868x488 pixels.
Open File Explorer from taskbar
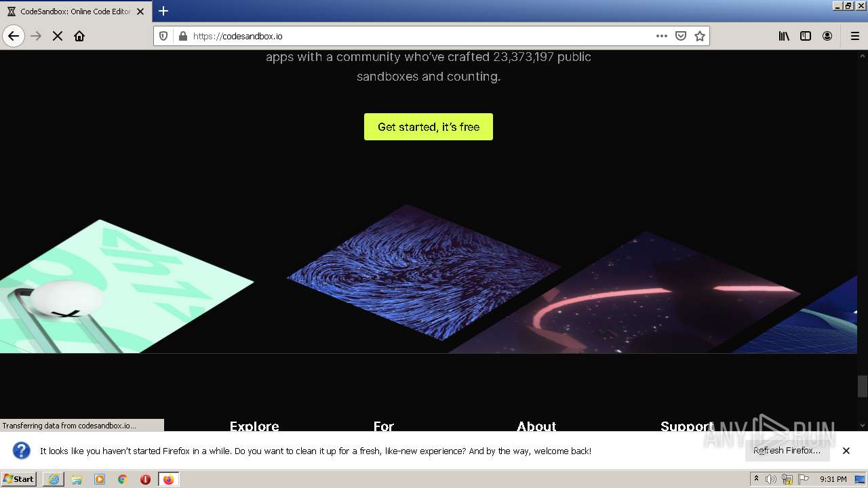click(77, 479)
